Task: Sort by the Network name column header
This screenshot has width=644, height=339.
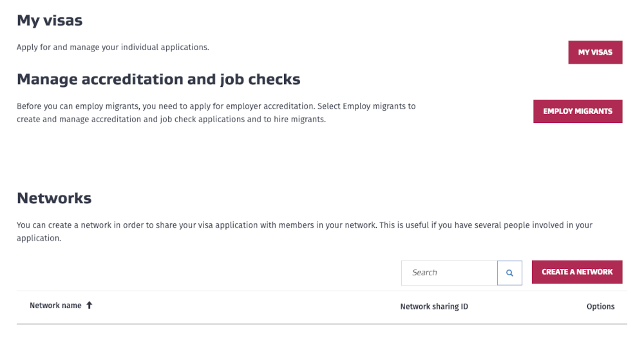Action: coord(55,306)
